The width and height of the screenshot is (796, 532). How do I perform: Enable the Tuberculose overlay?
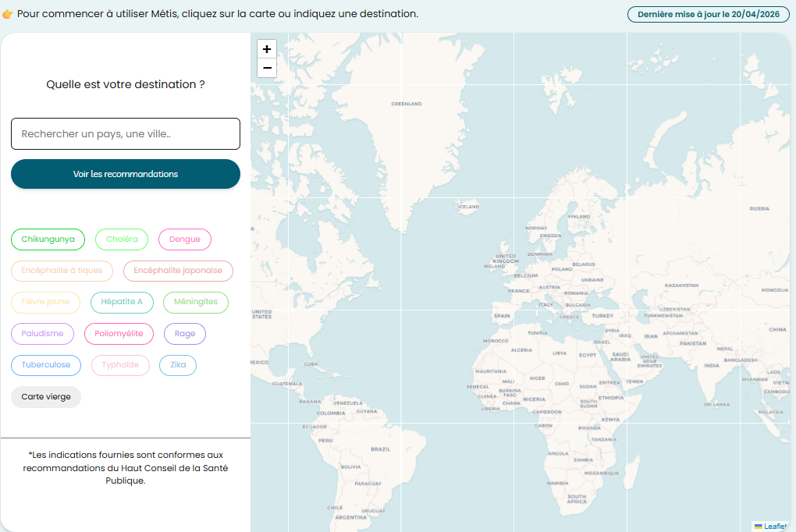click(45, 365)
